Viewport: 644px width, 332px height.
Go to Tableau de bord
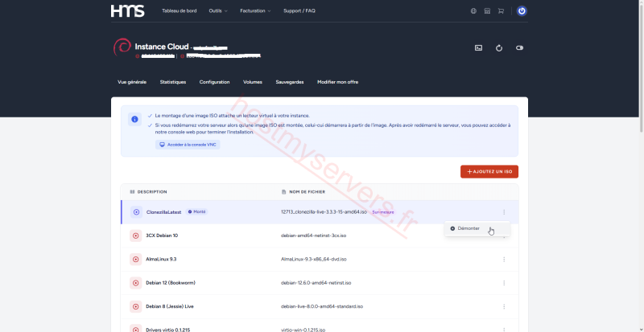179,11
